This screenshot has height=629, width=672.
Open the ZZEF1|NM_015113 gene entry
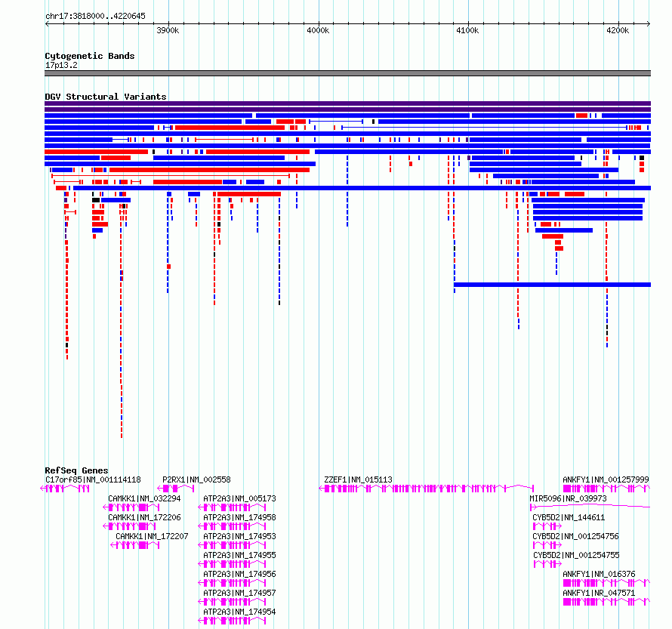[358, 479]
